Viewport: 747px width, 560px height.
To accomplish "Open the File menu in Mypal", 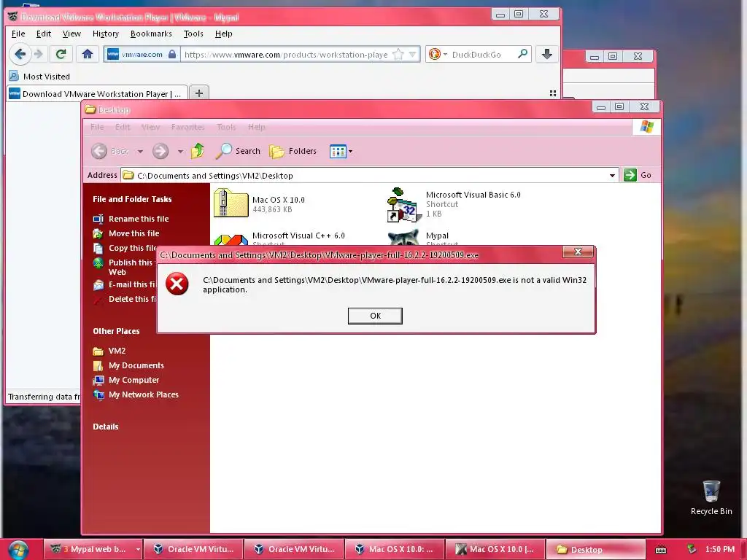I will 18,34.
